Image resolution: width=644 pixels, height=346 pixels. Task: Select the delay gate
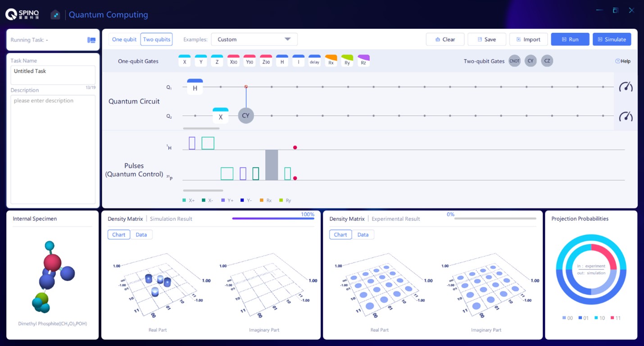314,61
